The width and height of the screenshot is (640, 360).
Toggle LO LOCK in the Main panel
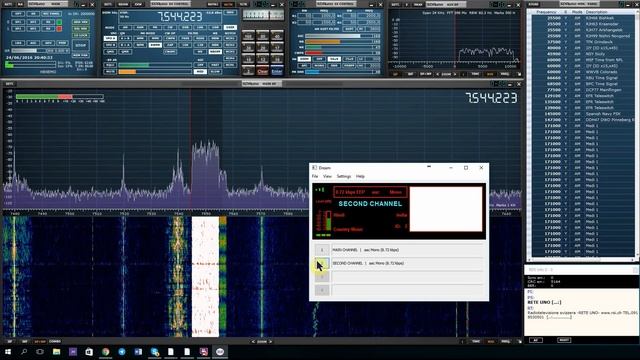coord(81,35)
